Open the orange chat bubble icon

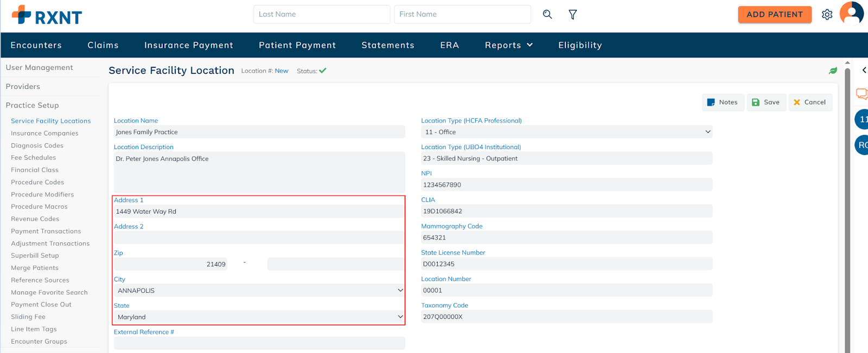coord(861,94)
